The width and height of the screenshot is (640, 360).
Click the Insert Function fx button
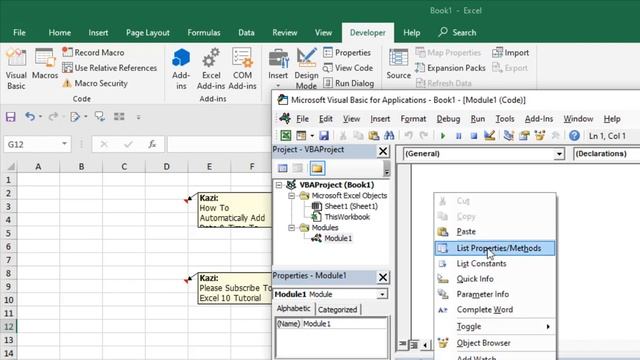(152, 144)
